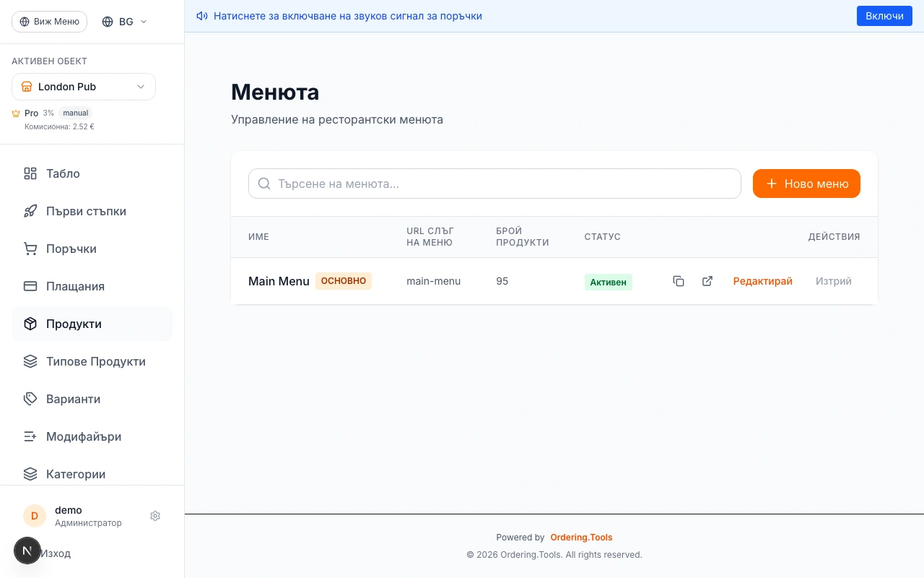Click the Виж Меню button
This screenshot has width=924, height=578.
(x=49, y=22)
